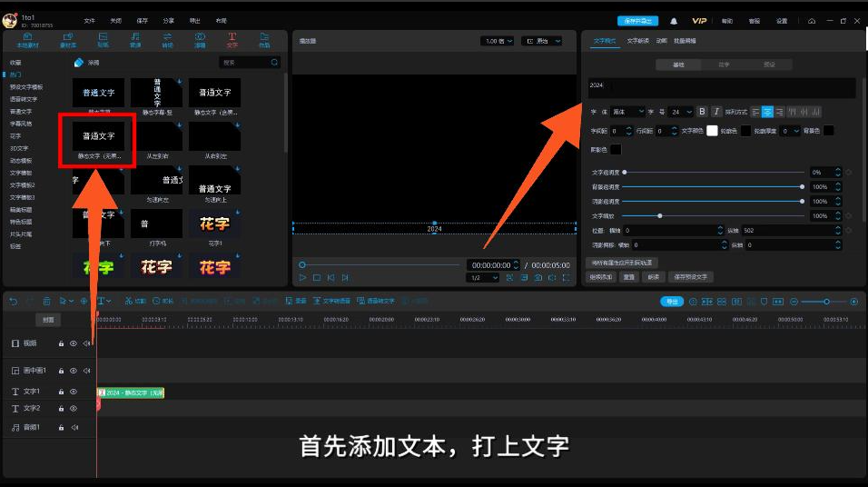Click the 重置 reset button
This screenshot has width=868, height=487.
click(x=629, y=277)
